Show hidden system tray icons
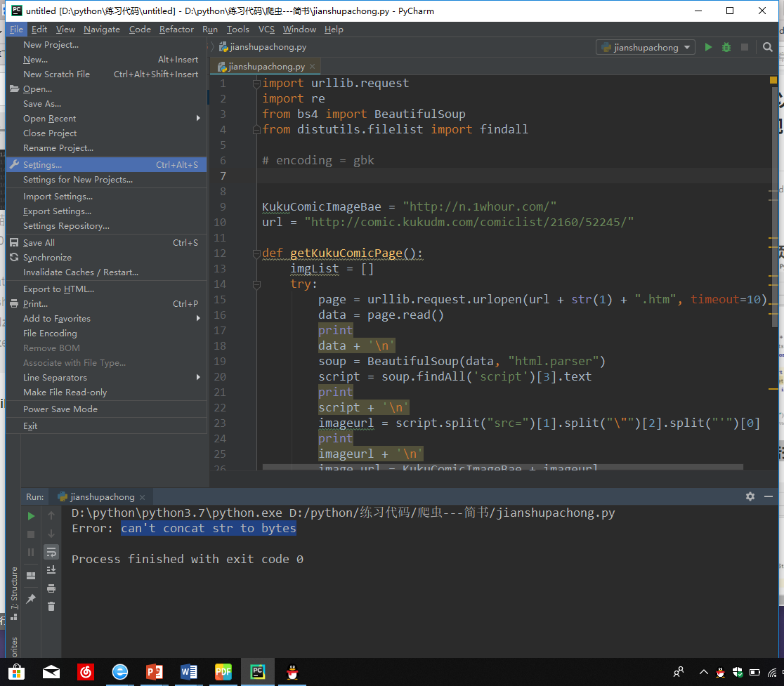Image resolution: width=784 pixels, height=686 pixels. pyautogui.click(x=703, y=672)
